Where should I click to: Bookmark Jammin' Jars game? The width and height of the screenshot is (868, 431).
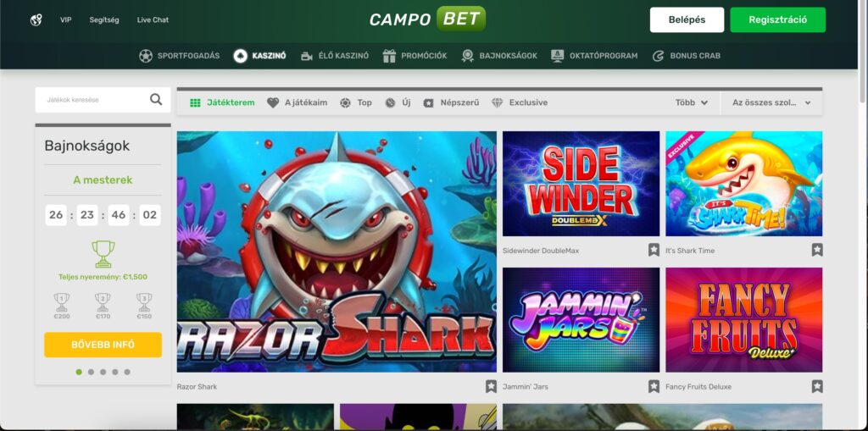click(654, 386)
